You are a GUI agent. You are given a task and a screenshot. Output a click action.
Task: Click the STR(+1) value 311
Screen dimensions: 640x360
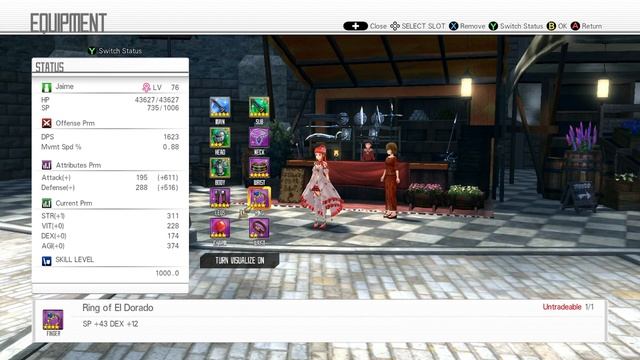point(173,216)
